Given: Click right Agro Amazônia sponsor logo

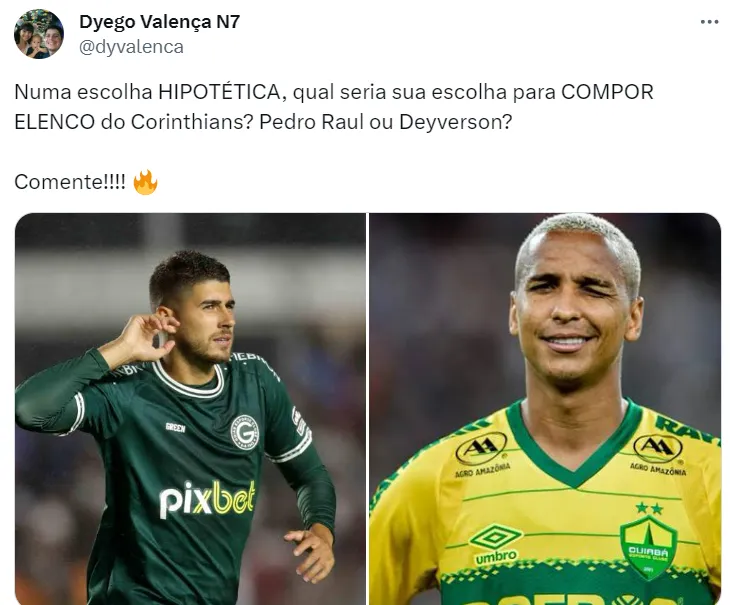Looking at the screenshot, I should (x=658, y=454).
